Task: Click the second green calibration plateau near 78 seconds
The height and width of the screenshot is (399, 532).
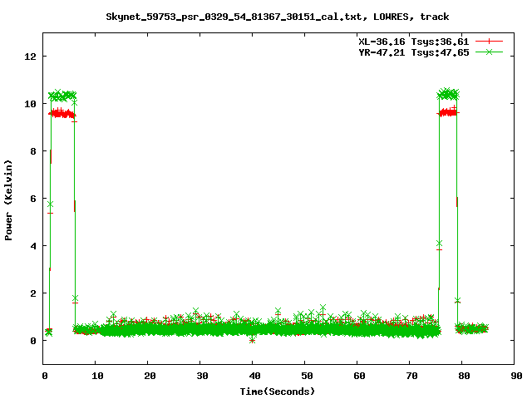Action: click(x=448, y=94)
